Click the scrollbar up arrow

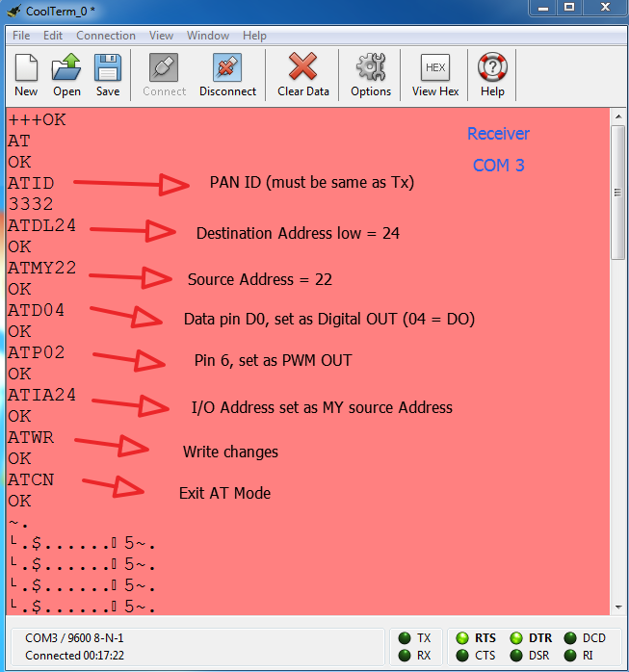[618, 116]
